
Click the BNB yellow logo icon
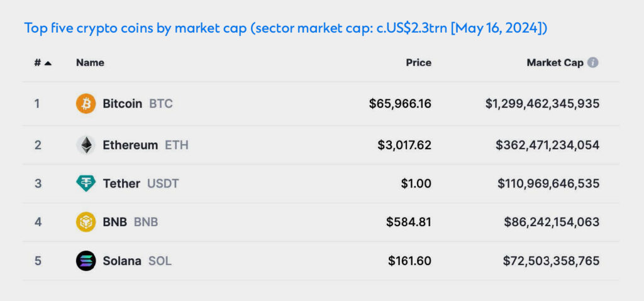point(86,222)
